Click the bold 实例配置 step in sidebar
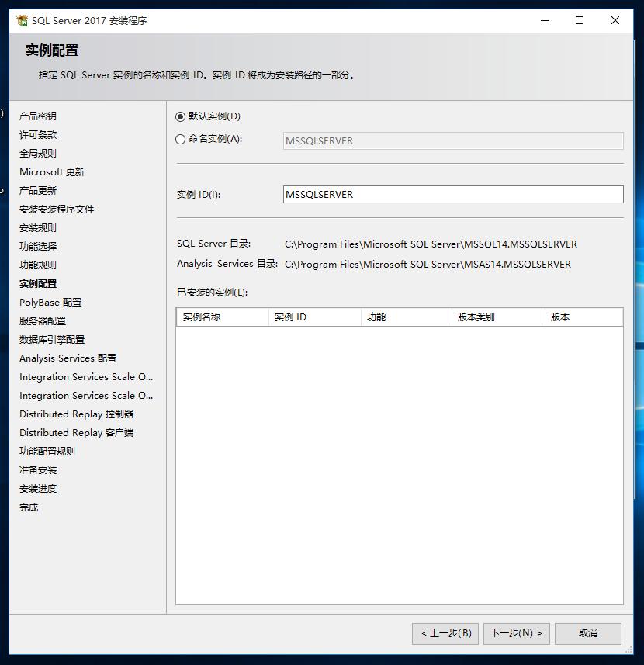 click(x=38, y=284)
